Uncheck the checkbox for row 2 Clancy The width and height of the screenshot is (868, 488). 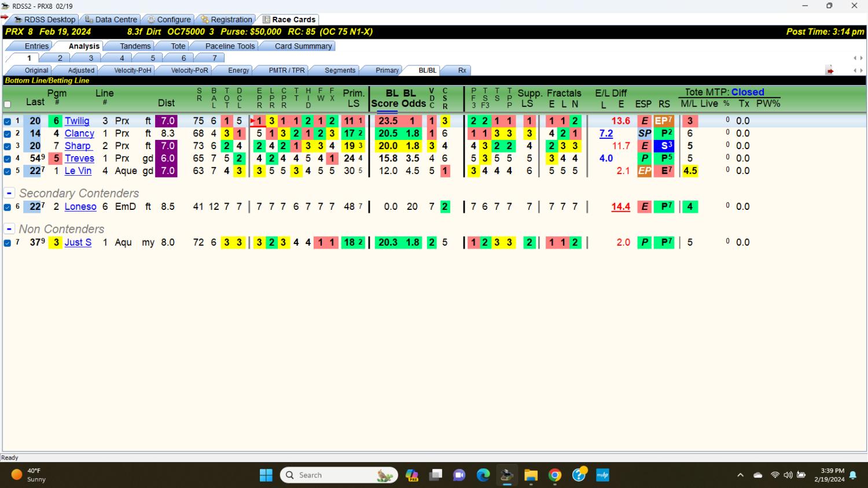click(8, 134)
